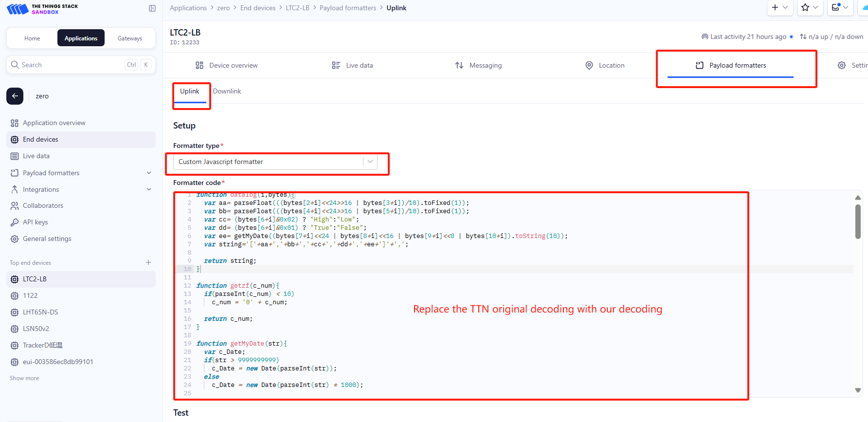Open the bookmarks star icon menu
The height and width of the screenshot is (422, 868).
(810, 7)
